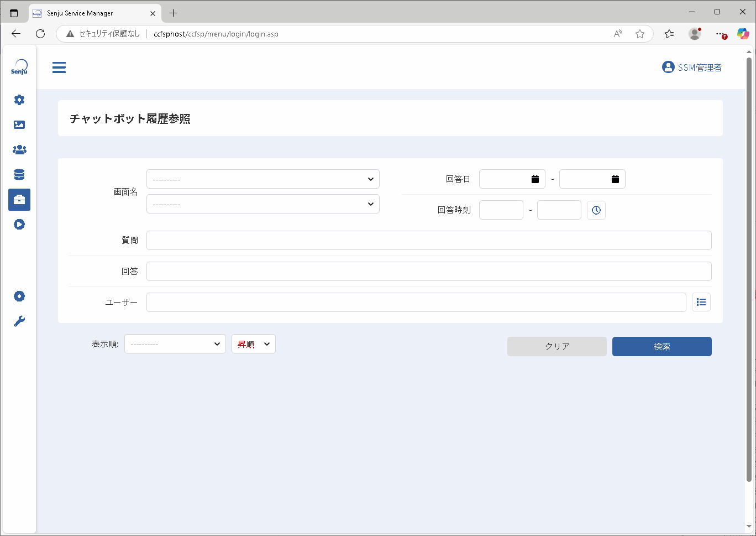
Task: Click the clock icon beside 回答時刻
Action: (596, 210)
